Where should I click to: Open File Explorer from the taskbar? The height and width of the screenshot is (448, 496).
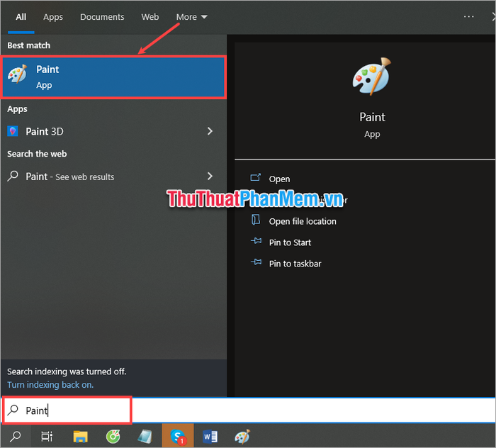pyautogui.click(x=80, y=436)
